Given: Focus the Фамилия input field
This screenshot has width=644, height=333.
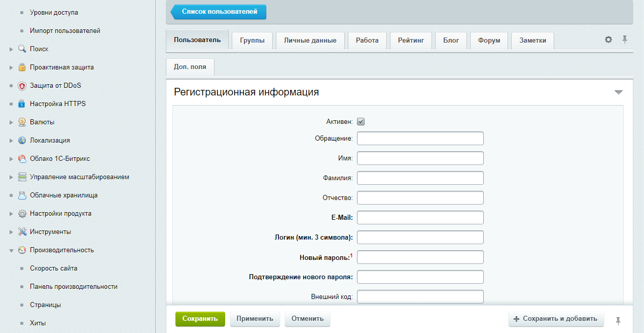Looking at the screenshot, I should pos(420,178).
